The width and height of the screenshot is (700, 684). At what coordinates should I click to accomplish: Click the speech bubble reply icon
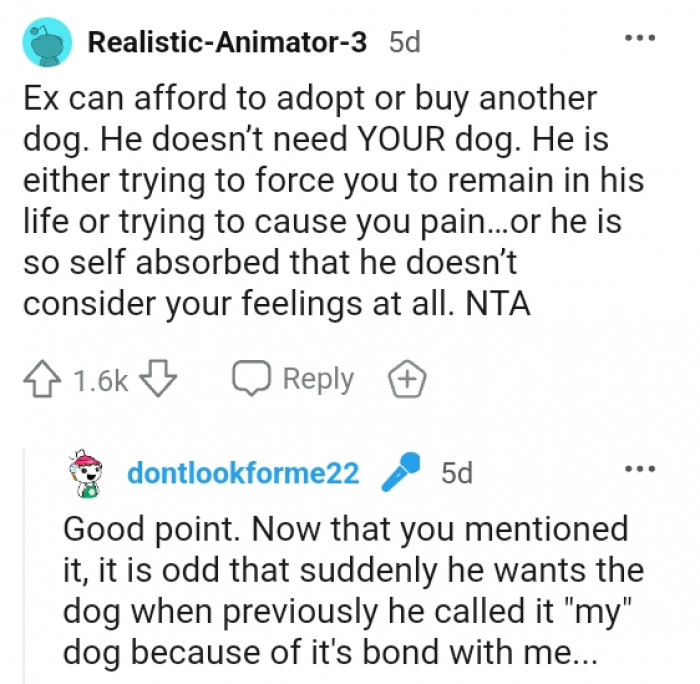(252, 380)
